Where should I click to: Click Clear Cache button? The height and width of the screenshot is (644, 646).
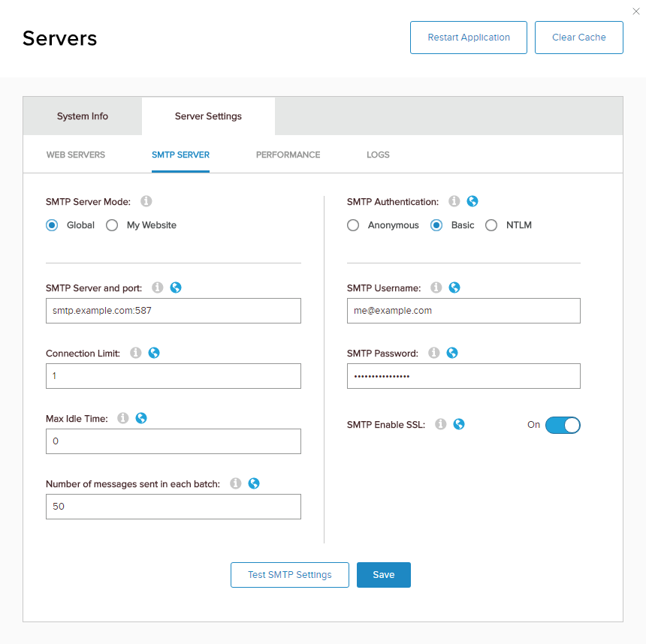(579, 38)
